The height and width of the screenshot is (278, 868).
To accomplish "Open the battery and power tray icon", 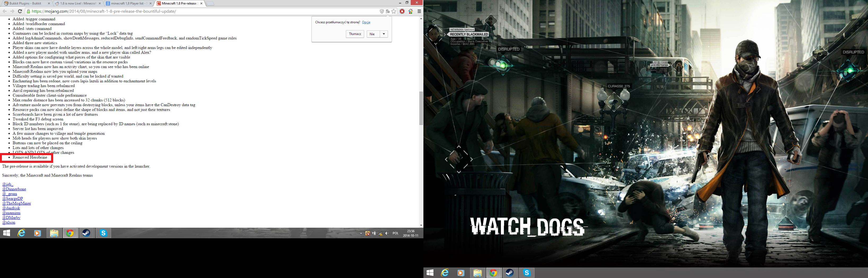I will [374, 233].
